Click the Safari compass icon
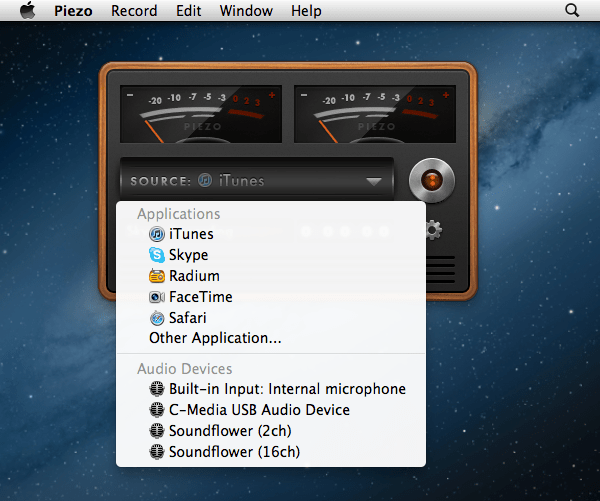 pyautogui.click(x=157, y=318)
